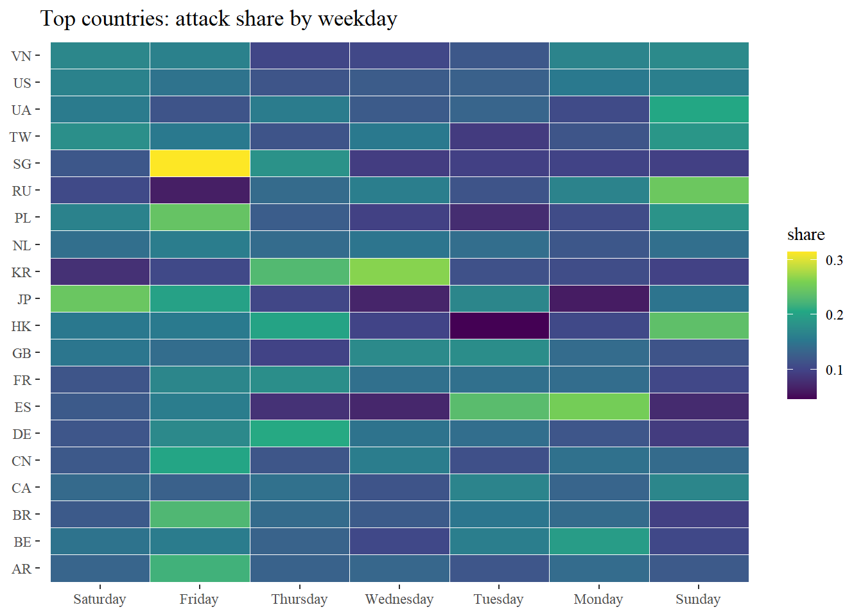Pick the RU Sunday heatmap cell
The image size is (863, 616).
(x=699, y=191)
